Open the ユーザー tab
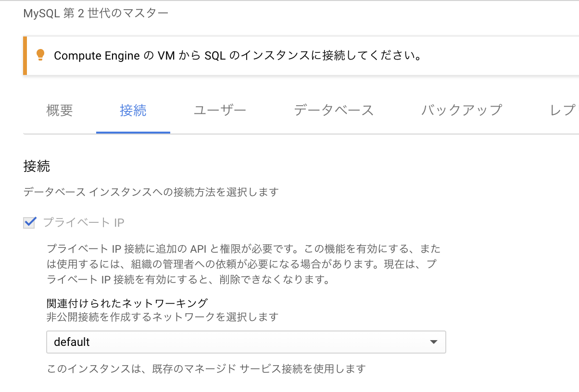 [x=219, y=110]
